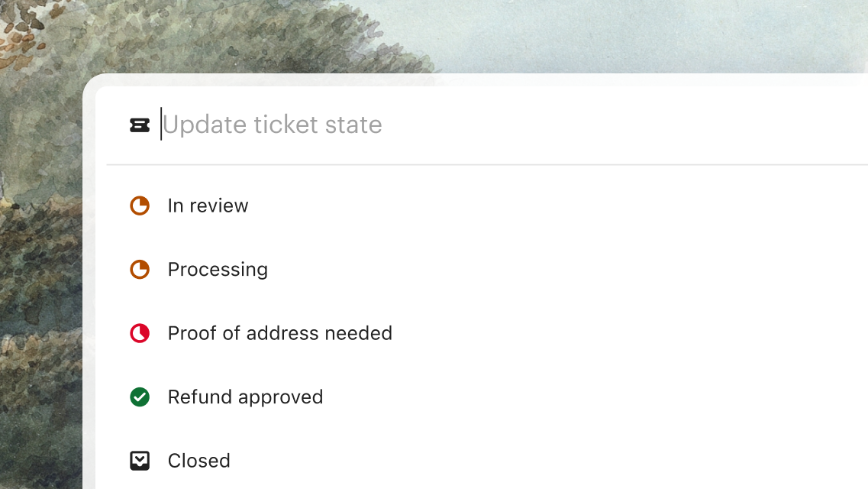Click the blinking text cursor in the search box

coord(161,125)
